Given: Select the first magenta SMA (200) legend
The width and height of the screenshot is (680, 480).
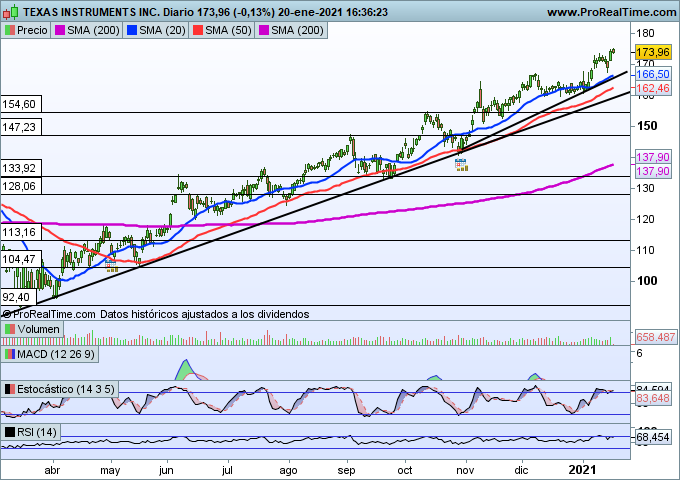Looking at the screenshot, I should pyautogui.click(x=87, y=30).
